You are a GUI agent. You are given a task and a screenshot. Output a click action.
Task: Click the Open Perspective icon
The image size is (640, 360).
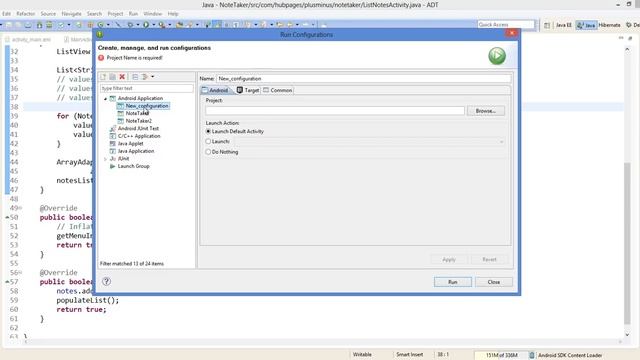click(547, 25)
